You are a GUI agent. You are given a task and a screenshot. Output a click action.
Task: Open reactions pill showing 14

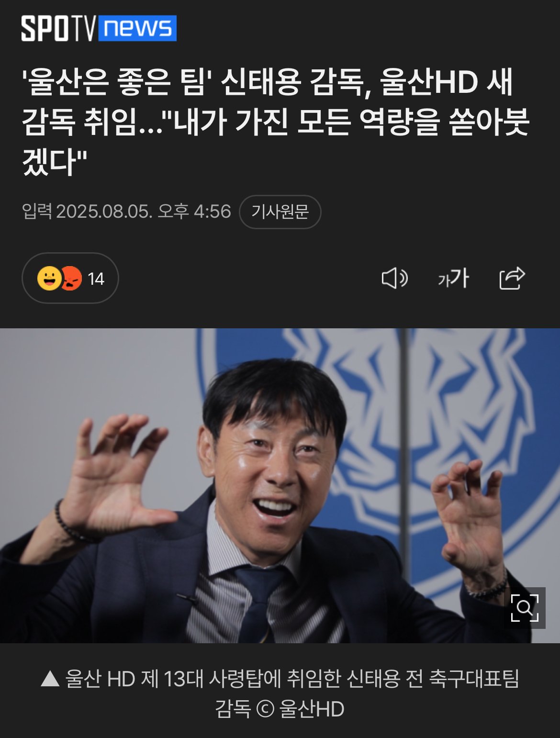pos(70,278)
